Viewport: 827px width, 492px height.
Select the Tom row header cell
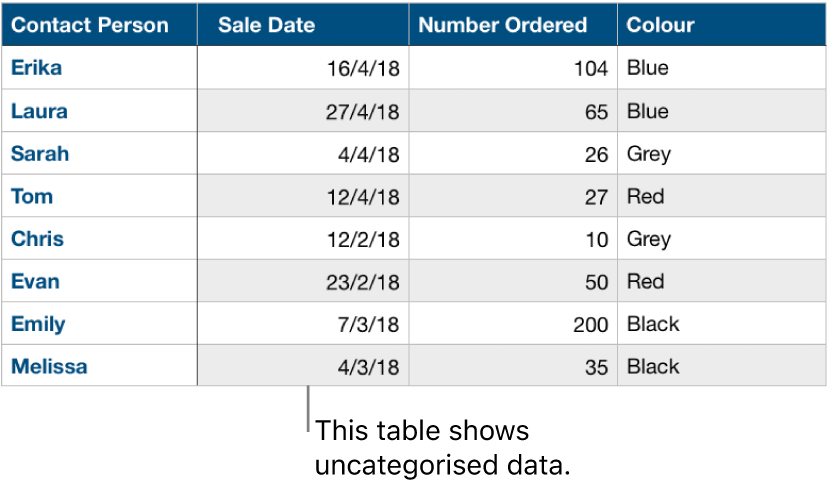click(32, 196)
